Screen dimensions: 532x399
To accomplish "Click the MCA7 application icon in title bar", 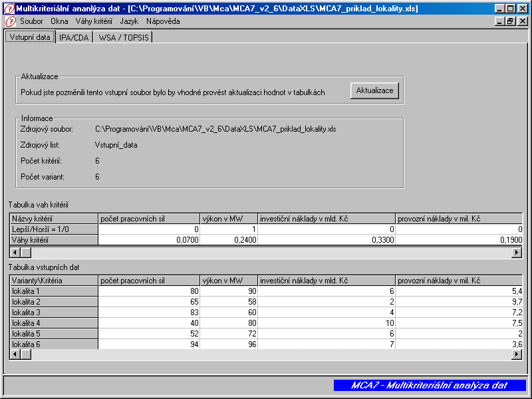I will point(9,9).
